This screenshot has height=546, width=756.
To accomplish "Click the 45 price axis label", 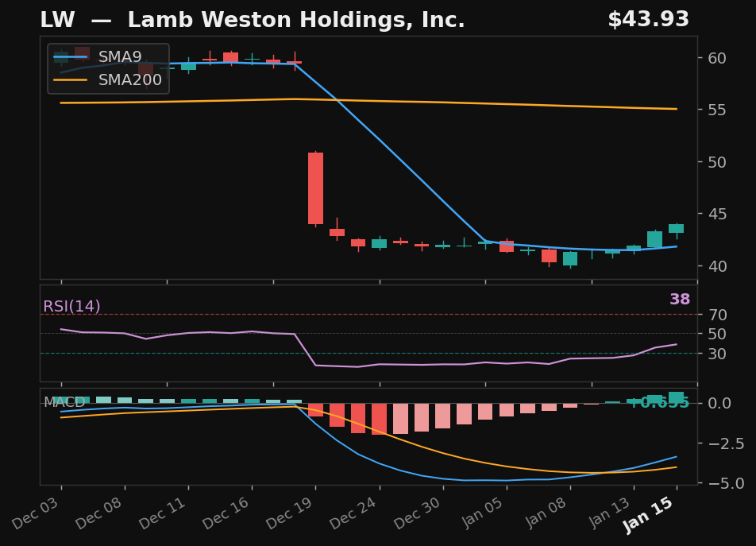I will tap(717, 214).
